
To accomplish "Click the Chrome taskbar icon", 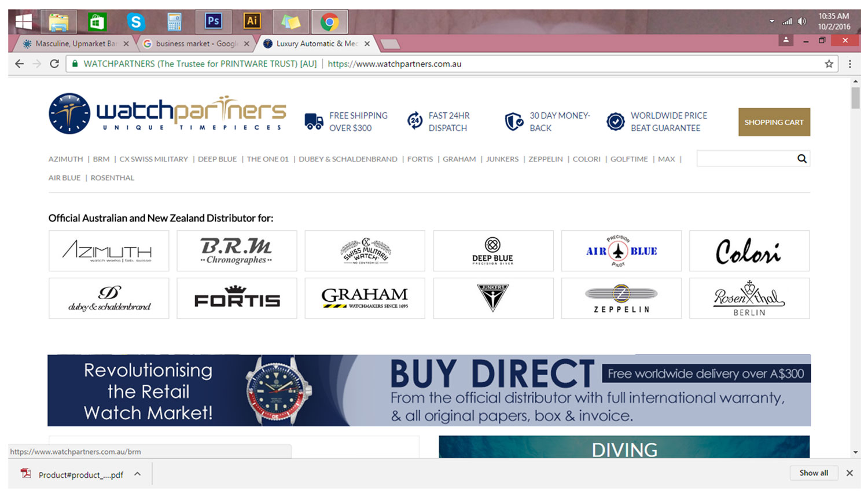I will [x=330, y=22].
